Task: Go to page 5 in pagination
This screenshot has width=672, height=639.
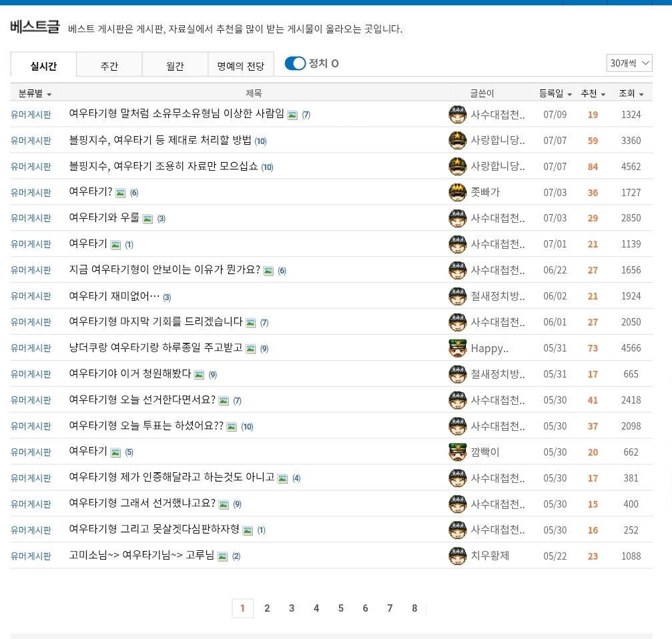Action: 341,608
